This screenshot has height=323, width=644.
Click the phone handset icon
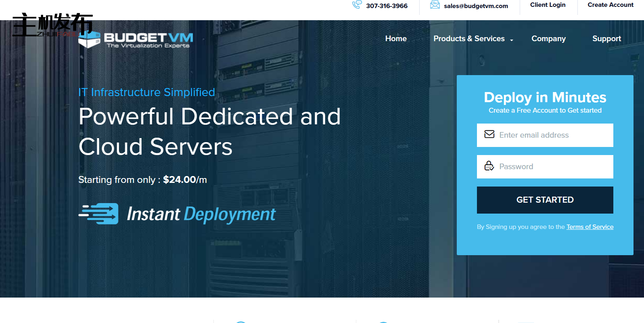(357, 5)
